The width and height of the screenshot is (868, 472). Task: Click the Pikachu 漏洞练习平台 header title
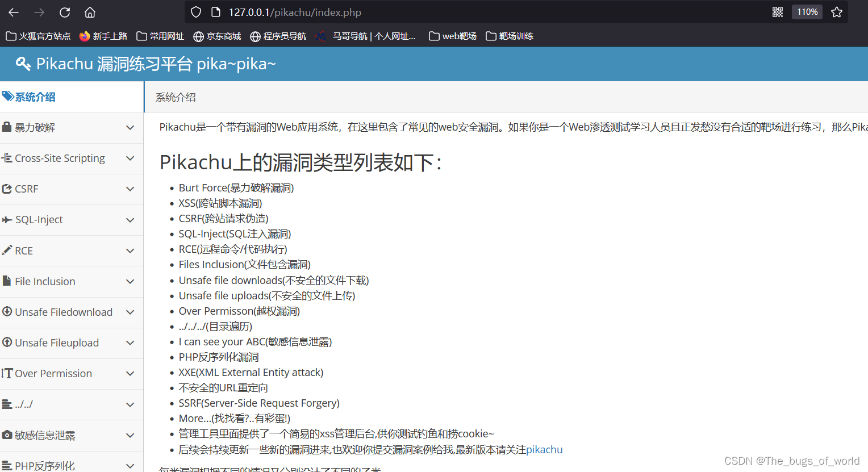point(156,64)
